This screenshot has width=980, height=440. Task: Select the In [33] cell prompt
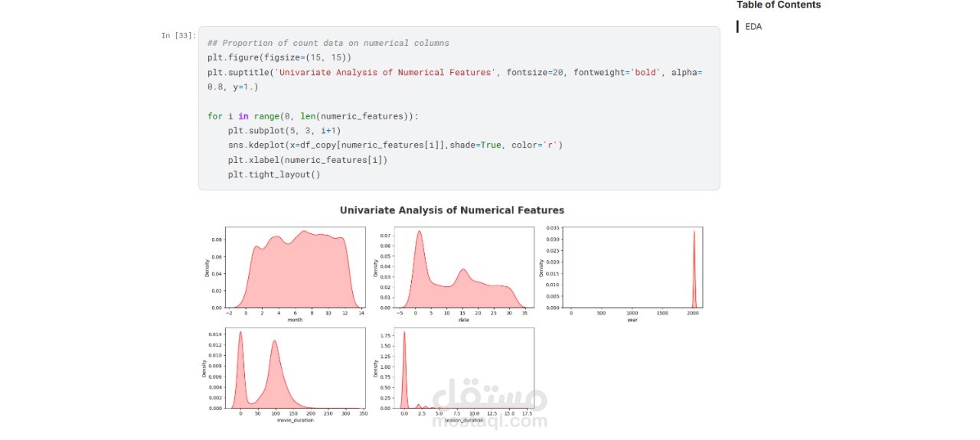pyautogui.click(x=178, y=36)
